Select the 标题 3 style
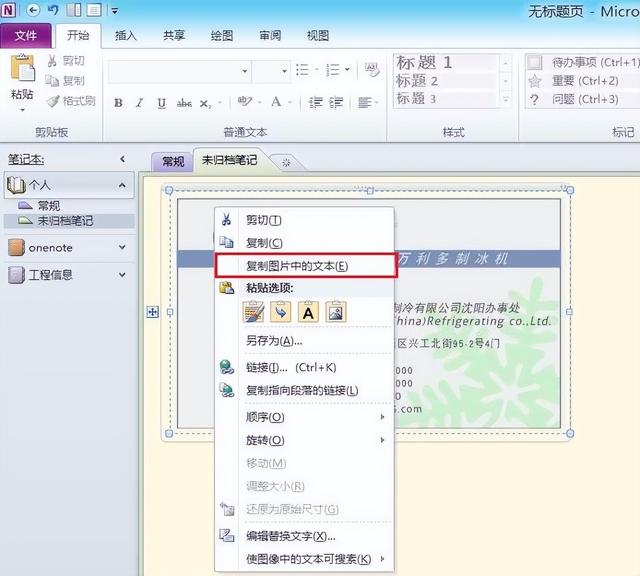640x576 pixels. (445, 98)
